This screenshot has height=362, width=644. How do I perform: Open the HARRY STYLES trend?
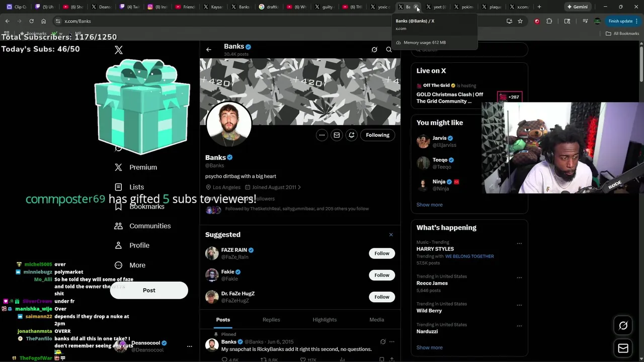pyautogui.click(x=435, y=249)
